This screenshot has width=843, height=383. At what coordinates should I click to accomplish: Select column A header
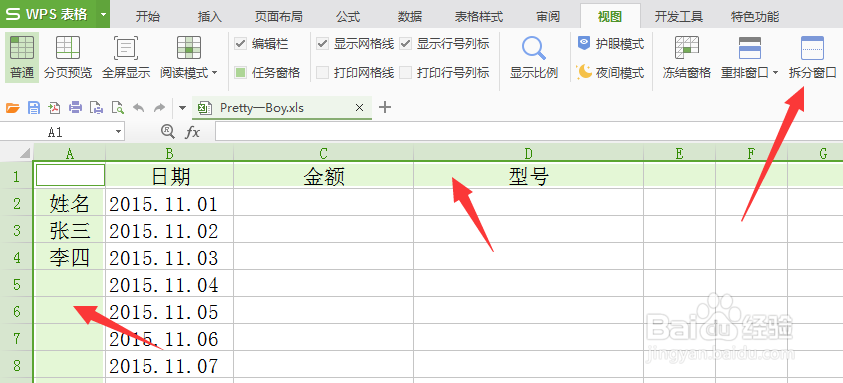(x=69, y=153)
